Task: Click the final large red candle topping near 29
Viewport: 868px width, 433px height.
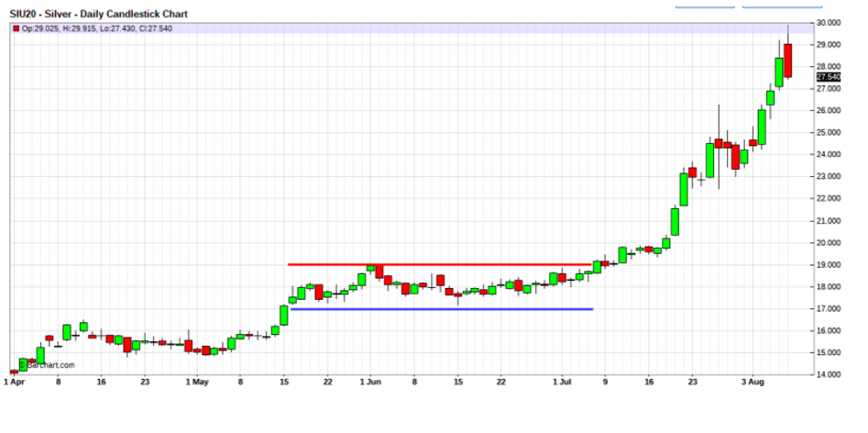Action: pos(787,61)
